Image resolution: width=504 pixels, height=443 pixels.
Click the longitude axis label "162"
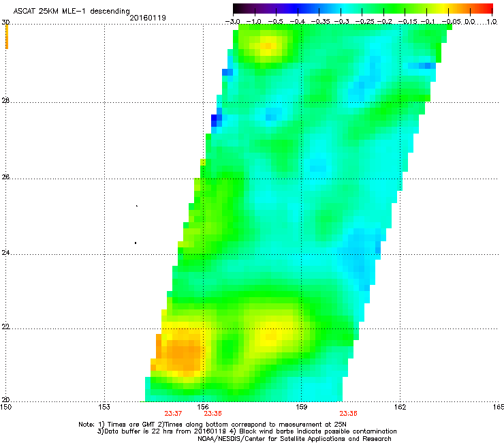coord(400,407)
